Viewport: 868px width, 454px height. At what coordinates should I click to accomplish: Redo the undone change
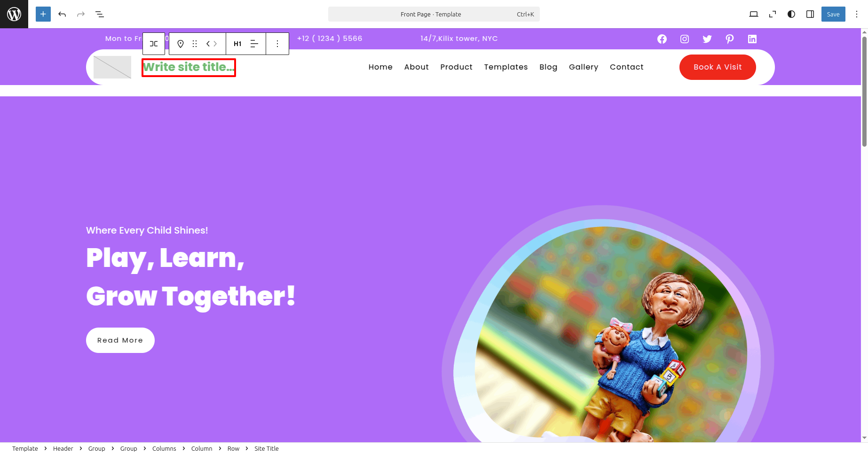[x=81, y=14]
